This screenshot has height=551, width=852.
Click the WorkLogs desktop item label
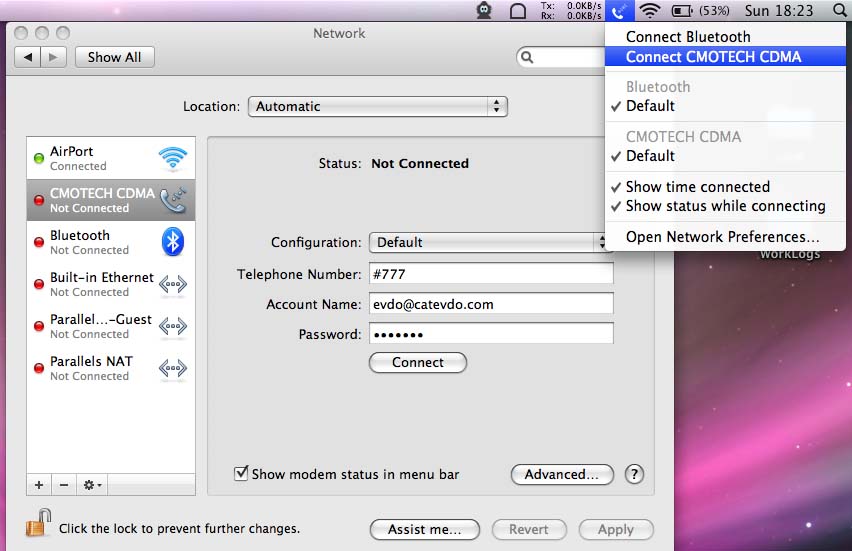[x=790, y=254]
